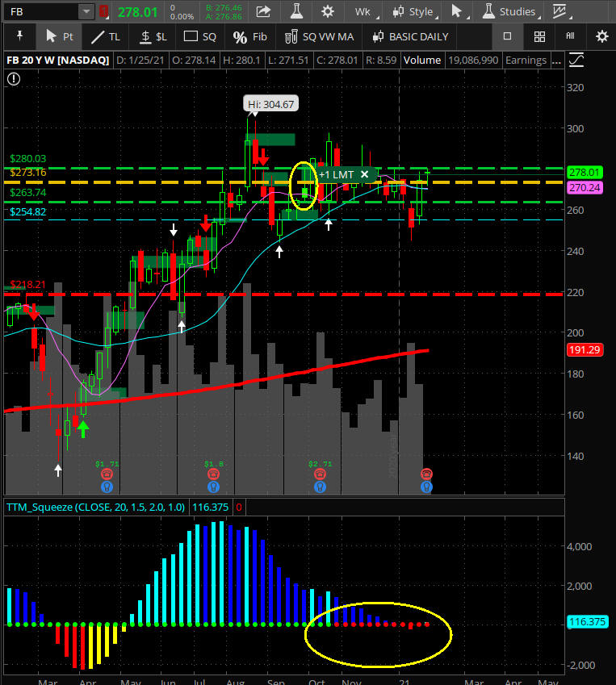Click the chart info exclamation icon
This screenshot has height=685, width=616.
coord(13,78)
